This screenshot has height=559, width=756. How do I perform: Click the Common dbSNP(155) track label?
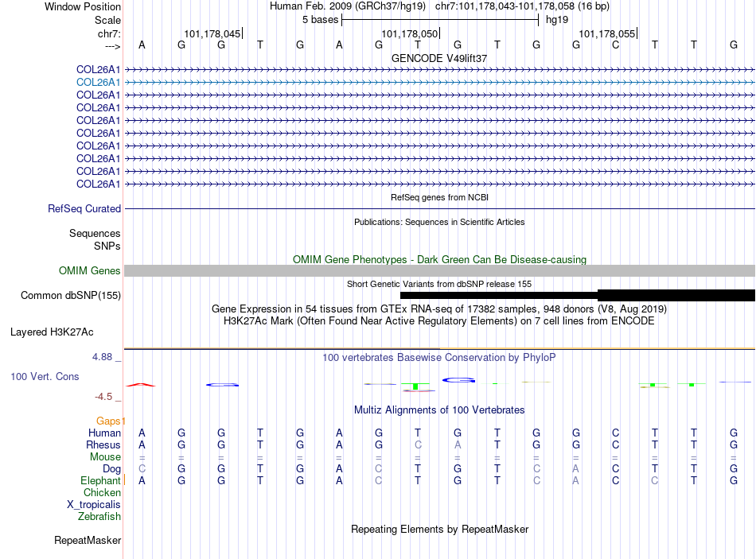[x=70, y=295]
